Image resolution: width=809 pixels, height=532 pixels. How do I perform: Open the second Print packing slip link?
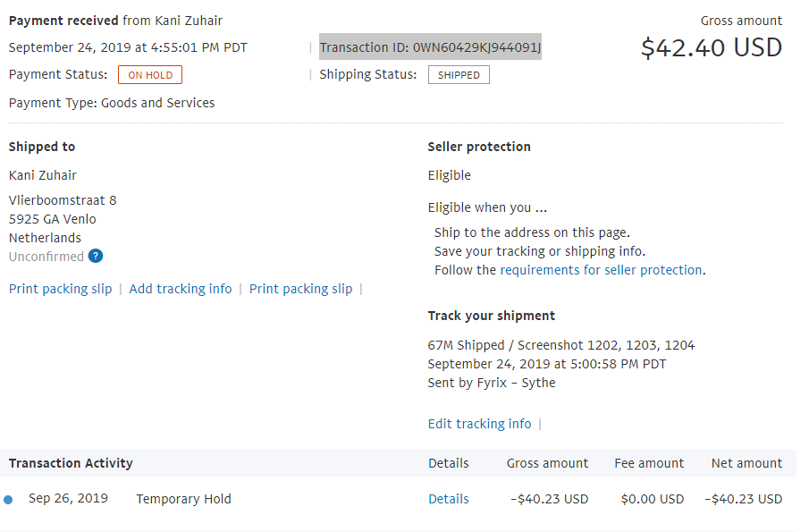coord(300,289)
